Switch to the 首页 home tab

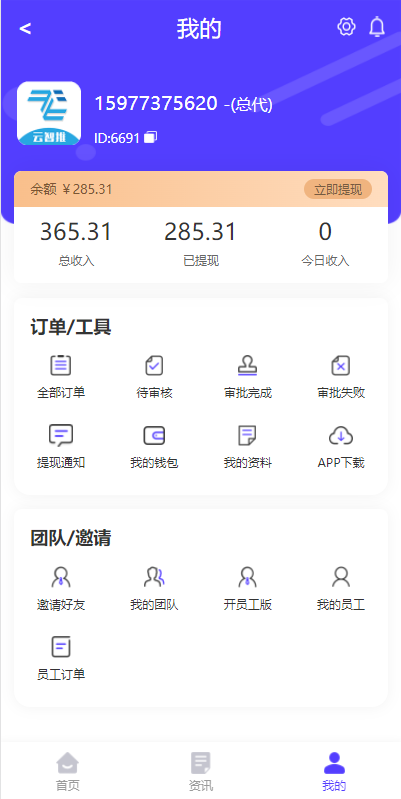[67, 771]
